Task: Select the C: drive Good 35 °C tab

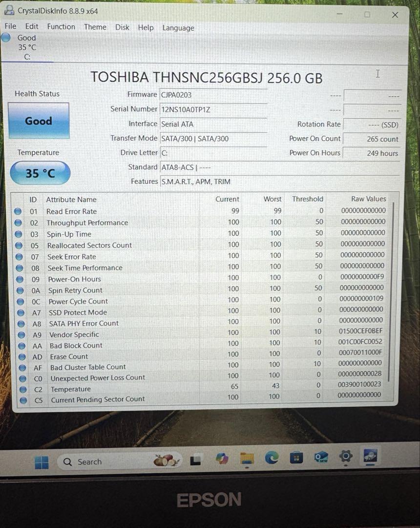Action: [27, 47]
